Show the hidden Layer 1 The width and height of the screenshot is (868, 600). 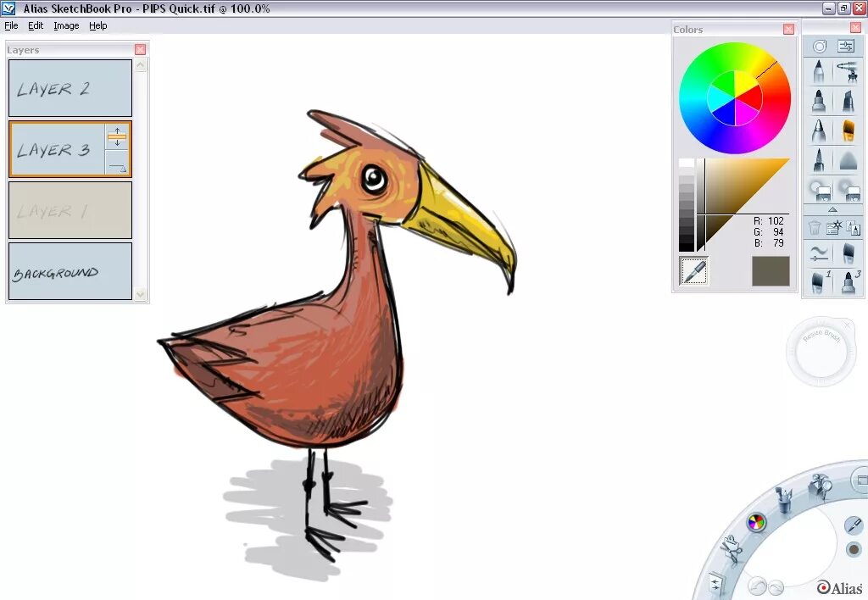pyautogui.click(x=70, y=210)
